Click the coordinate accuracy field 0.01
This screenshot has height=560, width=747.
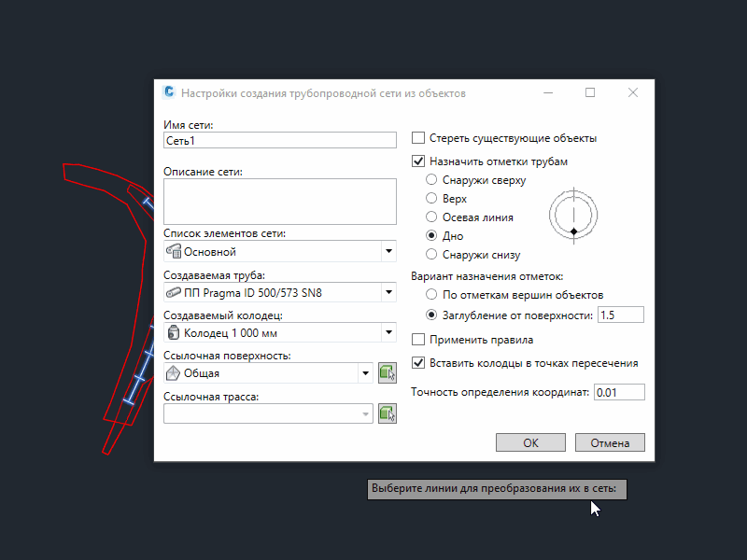coord(619,392)
